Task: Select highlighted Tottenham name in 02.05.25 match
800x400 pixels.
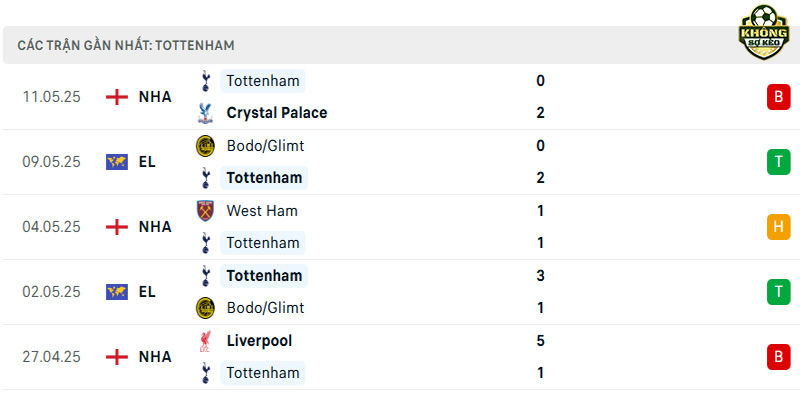Action: (x=264, y=276)
